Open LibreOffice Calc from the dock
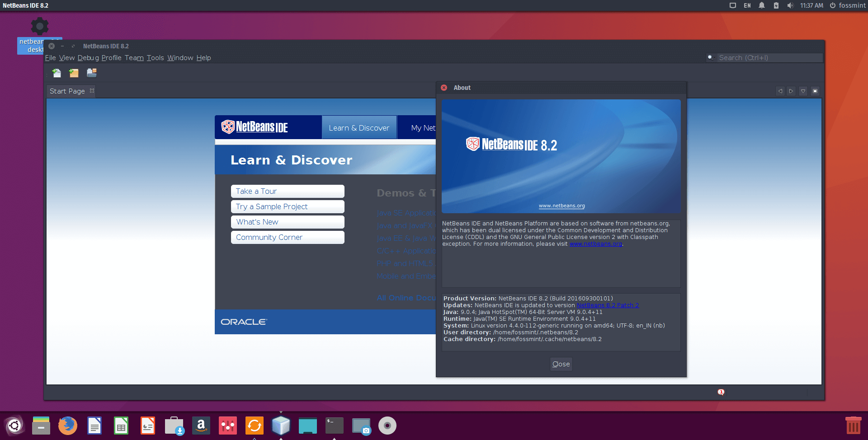 coord(121,426)
